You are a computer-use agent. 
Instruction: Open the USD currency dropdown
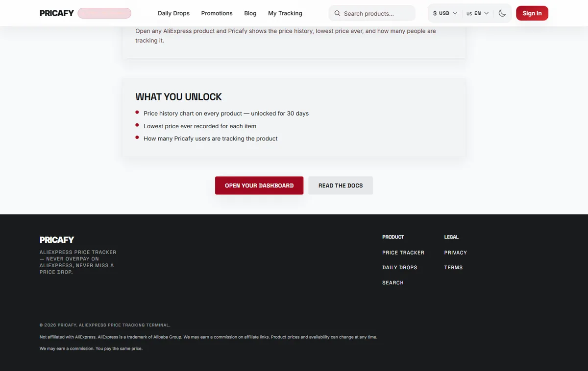point(445,13)
